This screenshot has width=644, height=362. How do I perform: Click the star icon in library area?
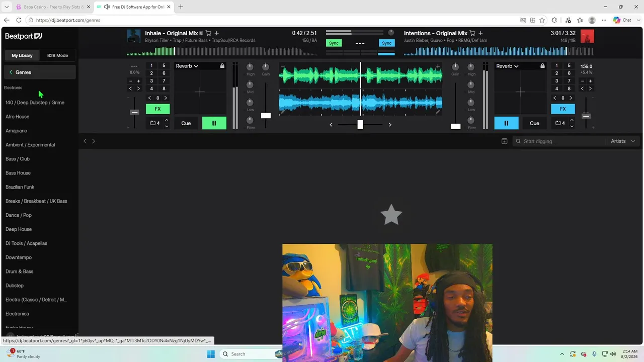pos(391,215)
